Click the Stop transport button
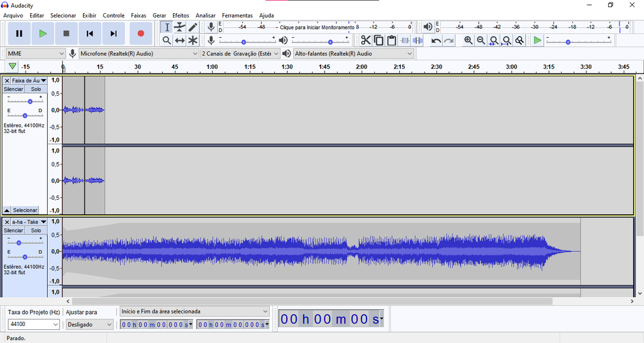Image resolution: width=644 pixels, height=343 pixels. pyautogui.click(x=66, y=34)
